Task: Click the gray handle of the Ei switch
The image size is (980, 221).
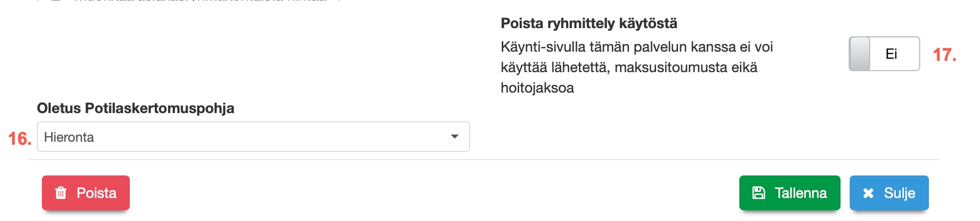Action: click(x=860, y=54)
